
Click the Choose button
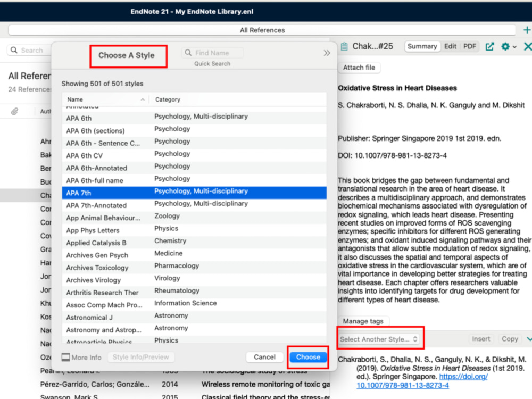[x=308, y=357]
